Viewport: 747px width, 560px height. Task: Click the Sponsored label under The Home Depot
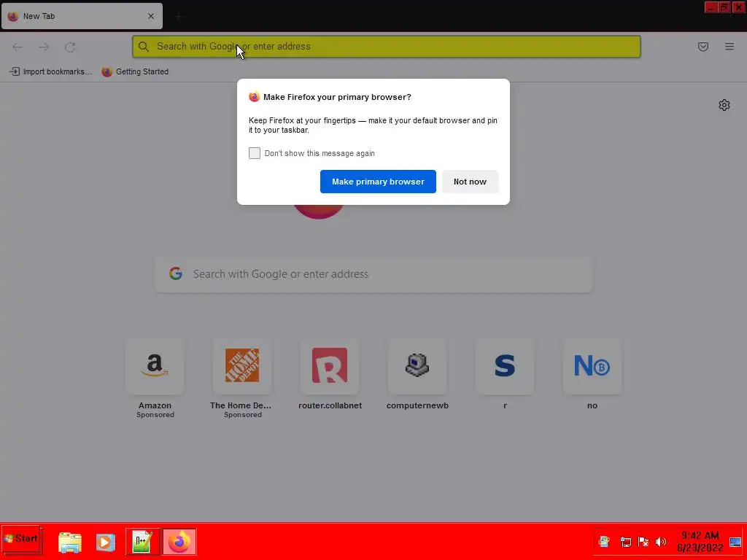(242, 415)
